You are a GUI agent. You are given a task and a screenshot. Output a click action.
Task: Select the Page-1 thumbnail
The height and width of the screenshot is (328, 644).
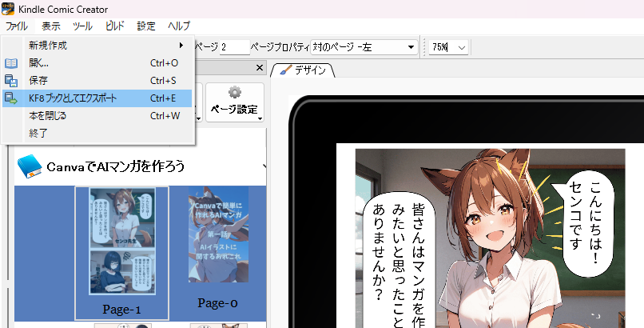tap(121, 253)
